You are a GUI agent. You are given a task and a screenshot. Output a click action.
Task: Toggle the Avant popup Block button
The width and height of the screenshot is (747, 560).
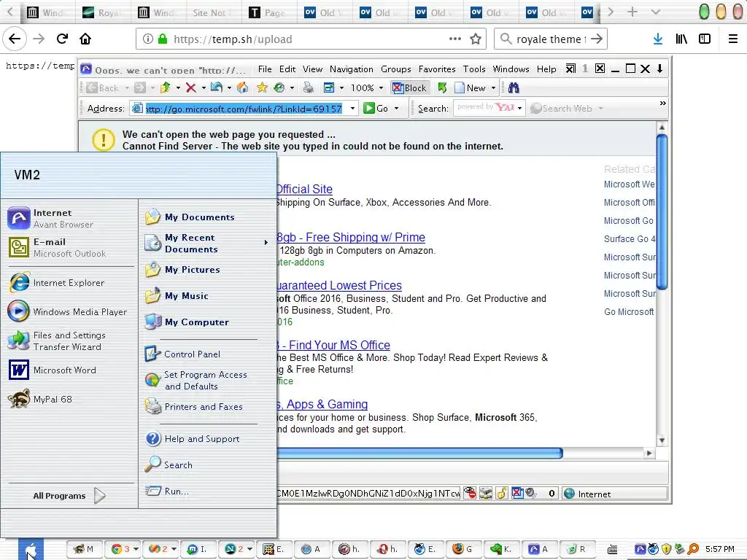(x=409, y=87)
